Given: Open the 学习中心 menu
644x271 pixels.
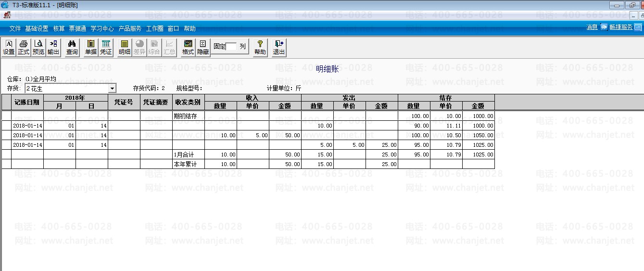Looking at the screenshot, I should coord(102,29).
